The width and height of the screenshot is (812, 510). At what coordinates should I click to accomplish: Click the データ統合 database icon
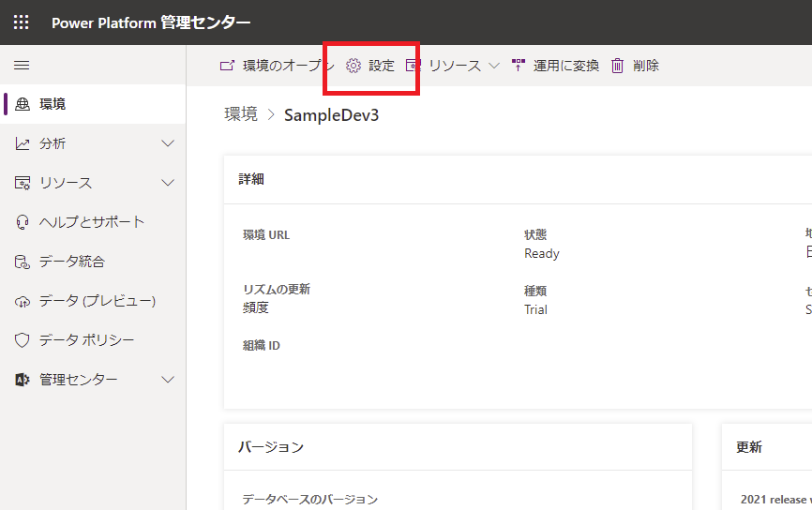click(x=23, y=262)
